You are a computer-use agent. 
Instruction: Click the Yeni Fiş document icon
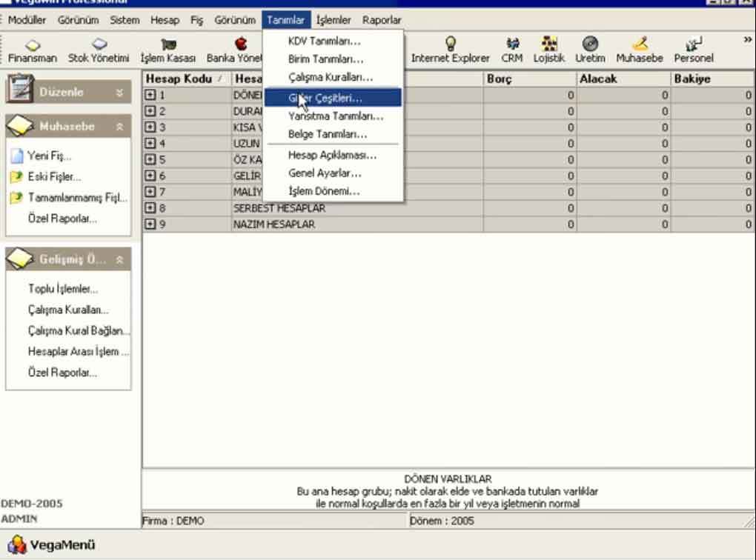(17, 156)
